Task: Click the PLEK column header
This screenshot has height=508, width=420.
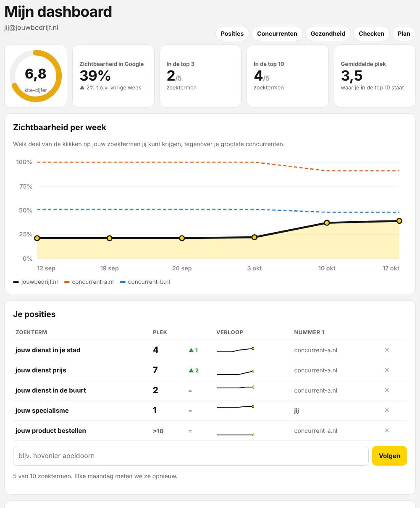Action: pos(160,333)
